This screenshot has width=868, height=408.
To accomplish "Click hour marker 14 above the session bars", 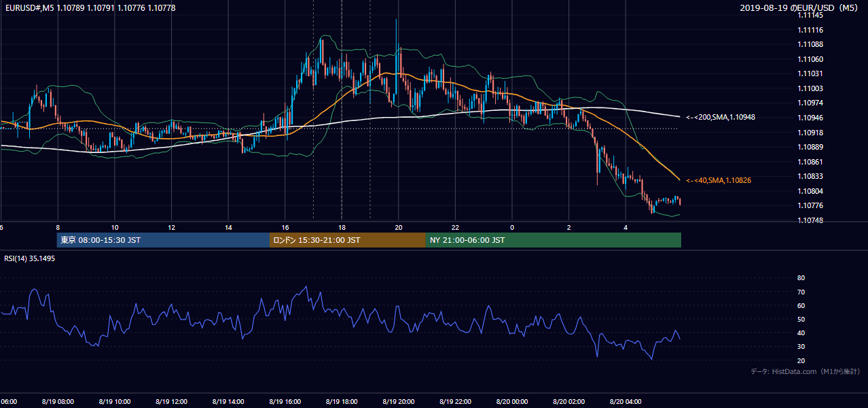I will pyautogui.click(x=228, y=228).
